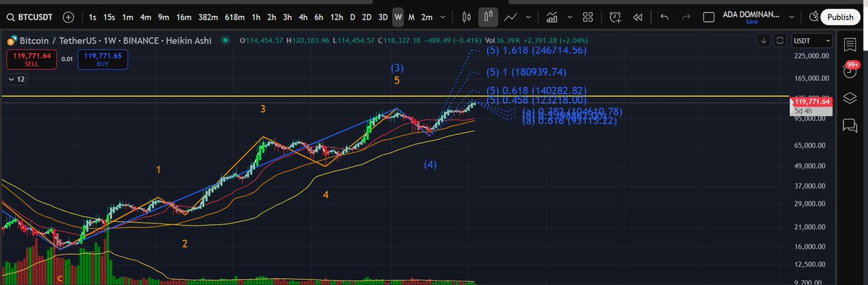Select the line chart style icon
The height and width of the screenshot is (285, 868).
[x=510, y=17]
